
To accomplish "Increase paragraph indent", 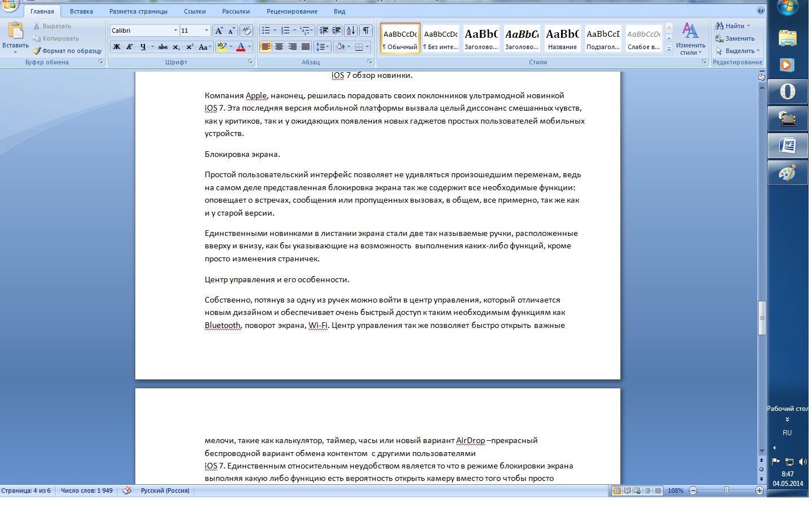I will (337, 30).
